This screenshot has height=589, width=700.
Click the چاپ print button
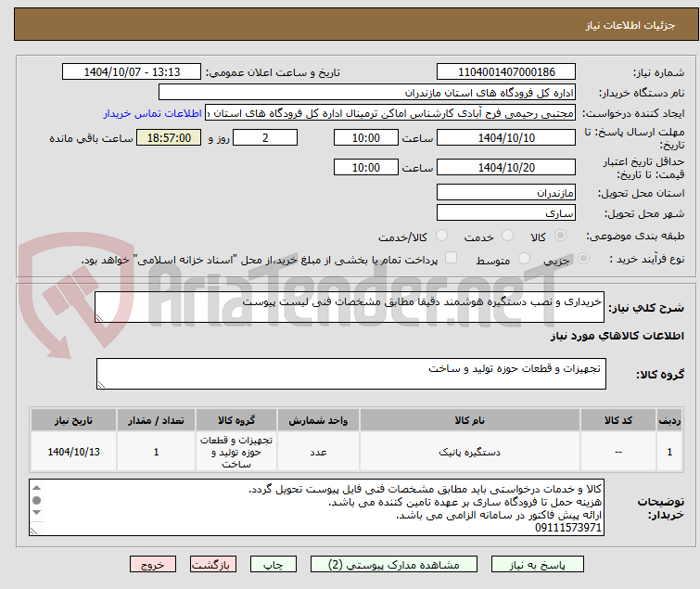tap(273, 565)
